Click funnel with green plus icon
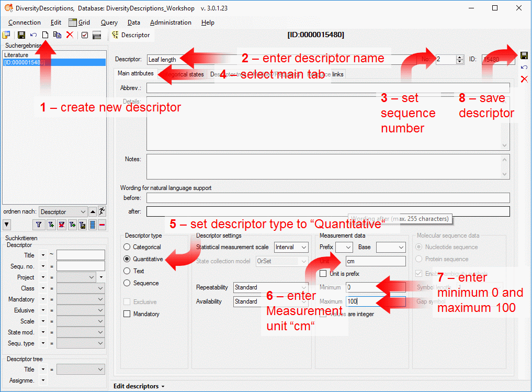The height and width of the screenshot is (392, 532). [x=51, y=225]
